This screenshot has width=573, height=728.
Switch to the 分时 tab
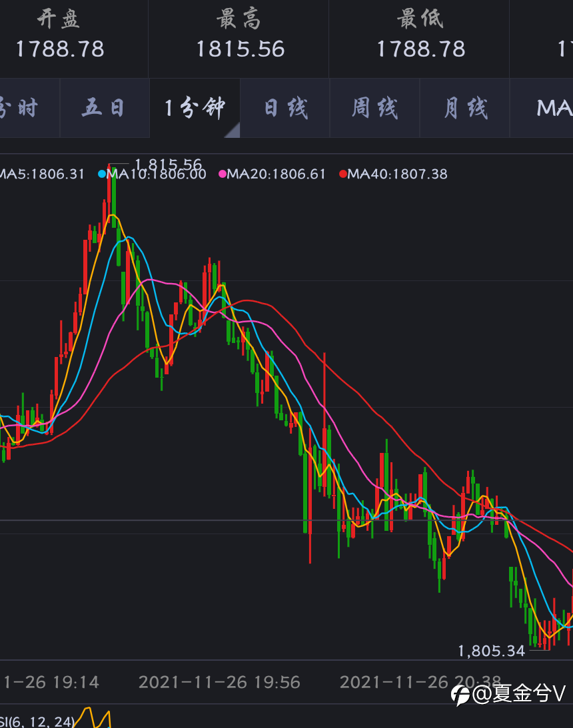tap(29, 108)
